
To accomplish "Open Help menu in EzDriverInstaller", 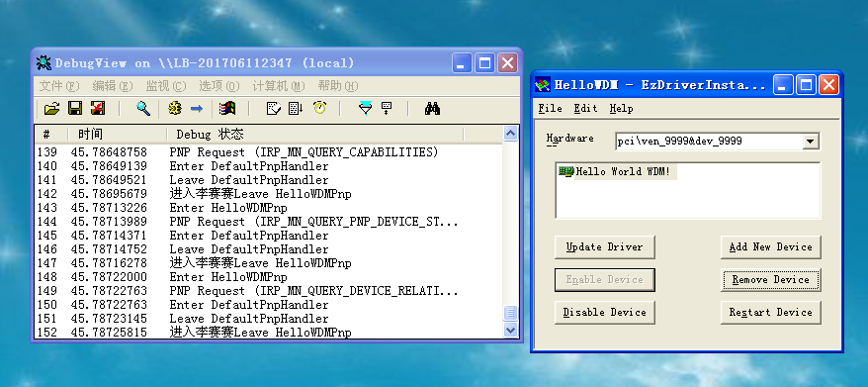I will pyautogui.click(x=621, y=109).
